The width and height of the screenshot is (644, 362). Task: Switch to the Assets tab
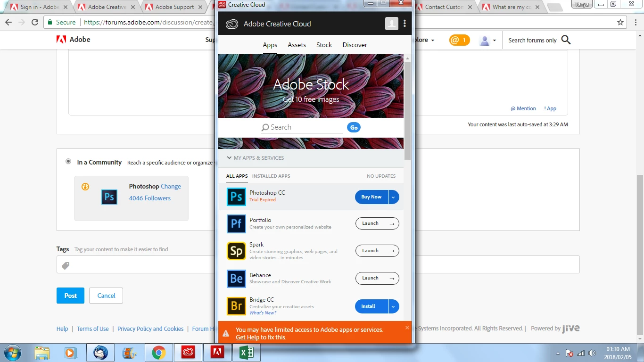coord(297,45)
